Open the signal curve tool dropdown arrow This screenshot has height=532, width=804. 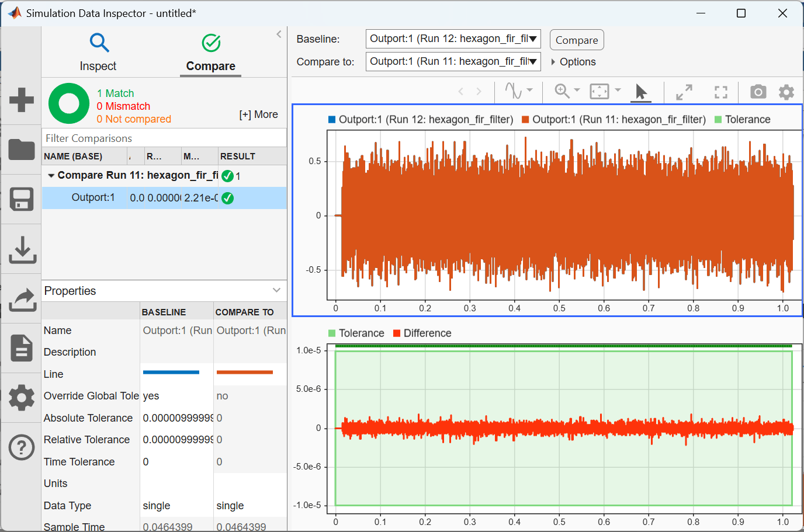(x=529, y=91)
